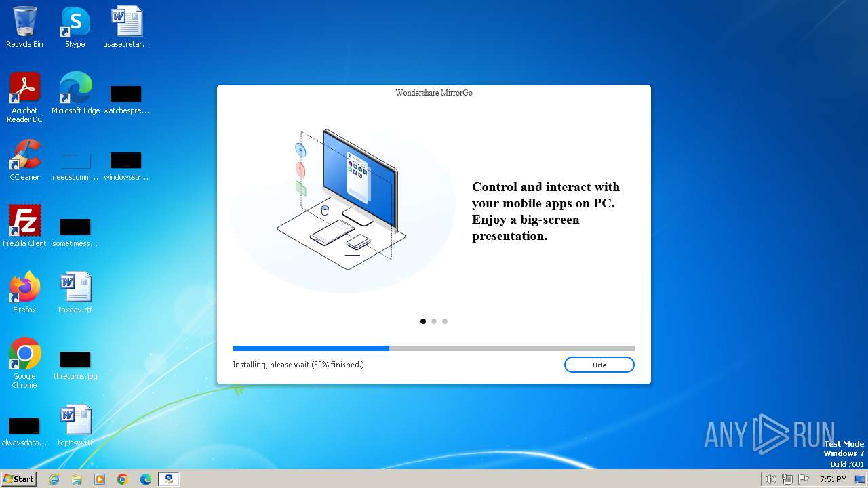868x488 pixels.
Task: Click the Wondershare MirrorGo title text
Action: point(434,93)
